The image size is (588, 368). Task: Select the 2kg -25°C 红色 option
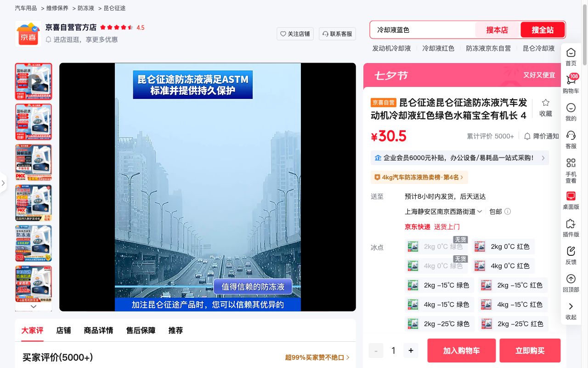[x=513, y=324]
